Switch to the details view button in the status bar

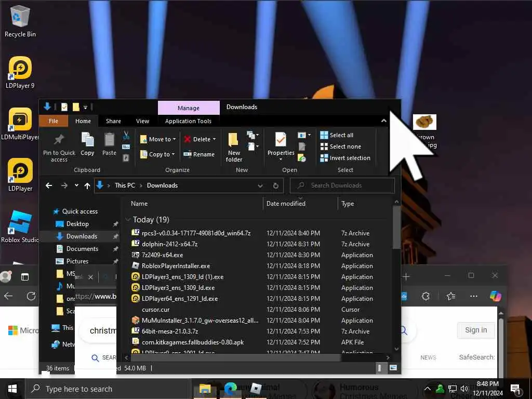380,368
